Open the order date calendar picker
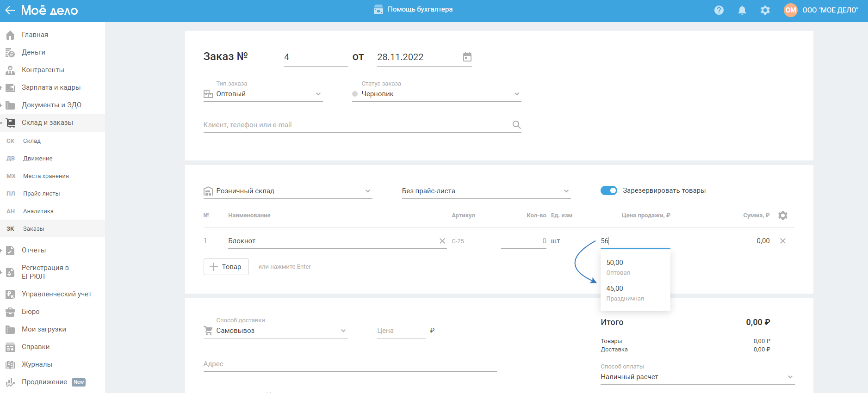Image resolution: width=868 pixels, height=393 pixels. point(467,57)
